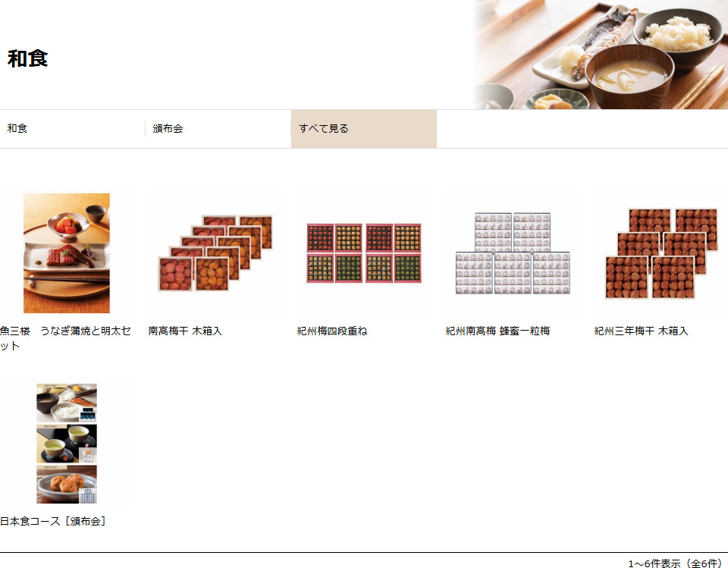728x568 pixels.
Task: Click the 日本食コース［頒布会］ text link
Action: tap(53, 522)
